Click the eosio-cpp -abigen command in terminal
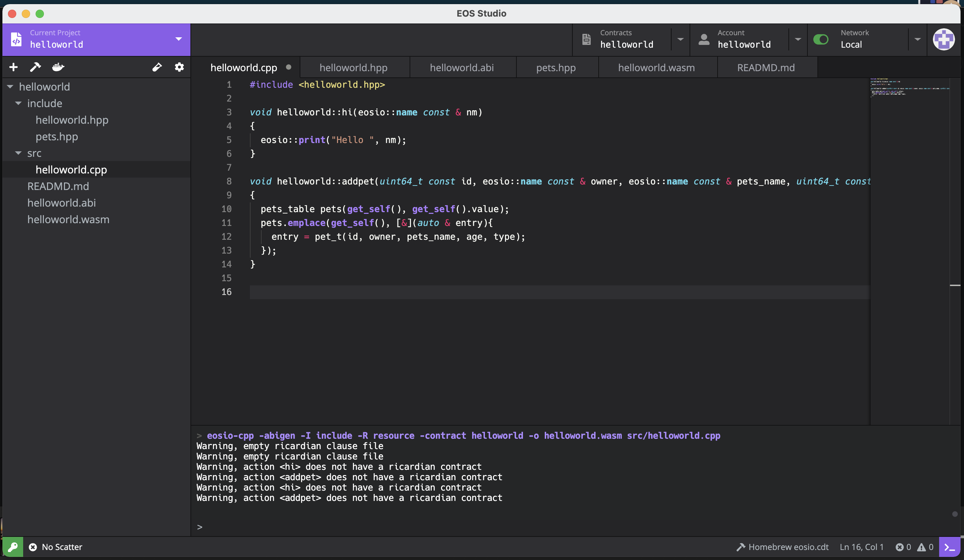964x560 pixels. [463, 435]
